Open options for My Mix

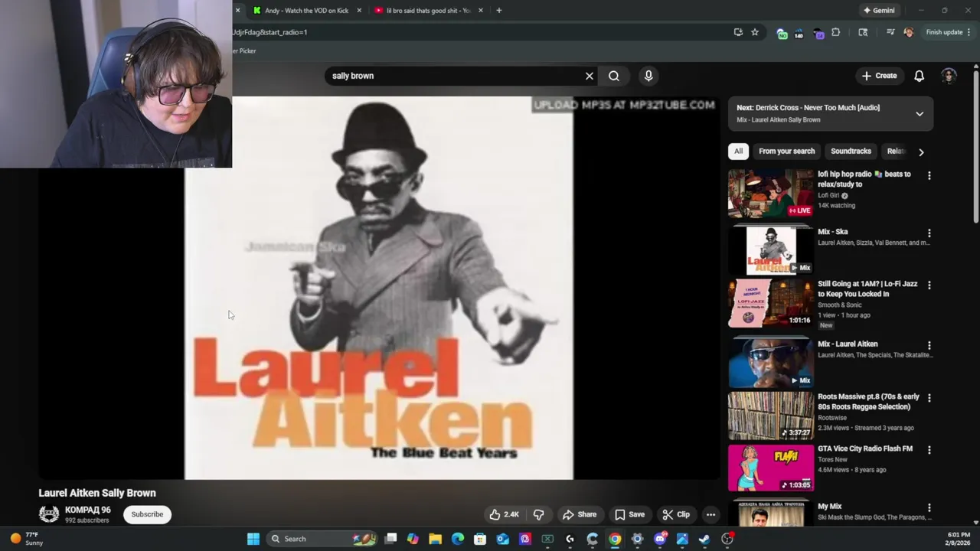point(929,507)
